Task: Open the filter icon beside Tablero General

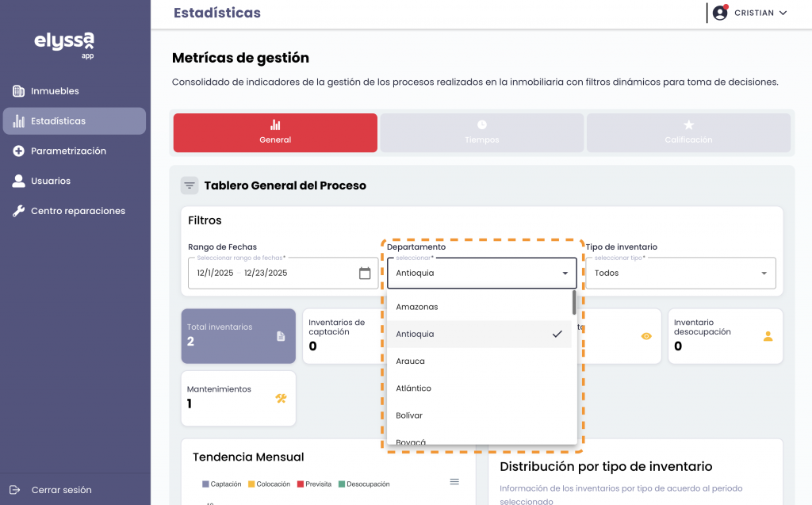Action: 190,186
